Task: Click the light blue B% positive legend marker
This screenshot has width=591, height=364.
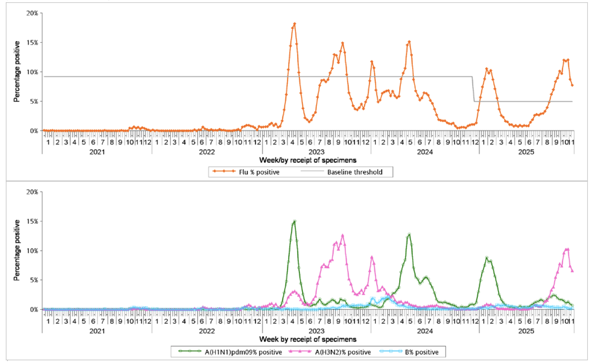Action: point(391,351)
